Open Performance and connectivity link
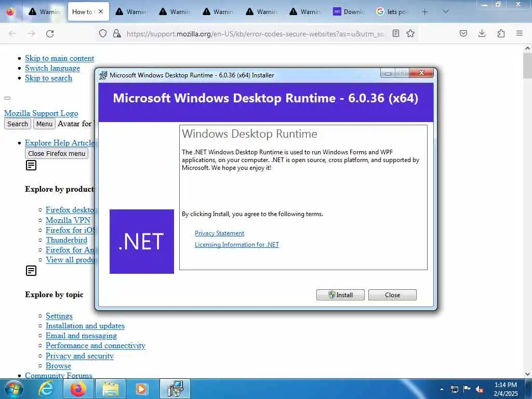This screenshot has height=399, width=532. [x=96, y=345]
